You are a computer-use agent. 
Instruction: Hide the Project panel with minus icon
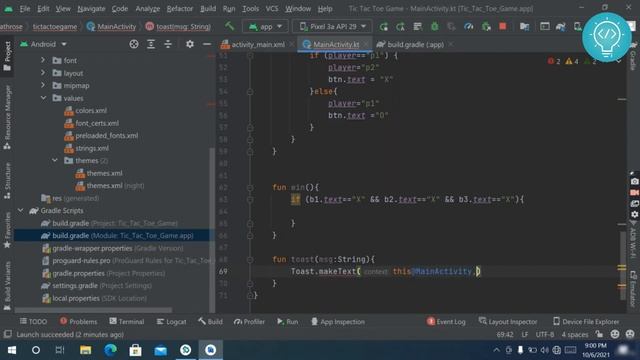(207, 44)
